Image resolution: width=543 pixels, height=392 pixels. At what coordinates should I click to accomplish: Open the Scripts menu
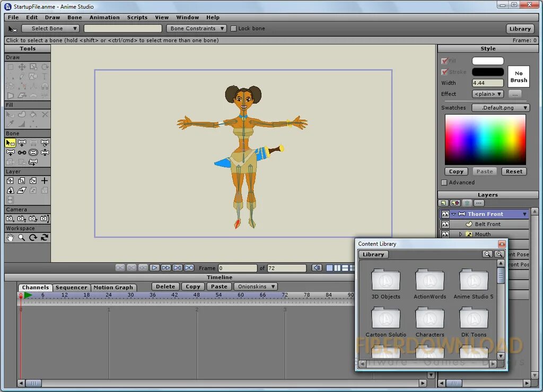point(137,18)
